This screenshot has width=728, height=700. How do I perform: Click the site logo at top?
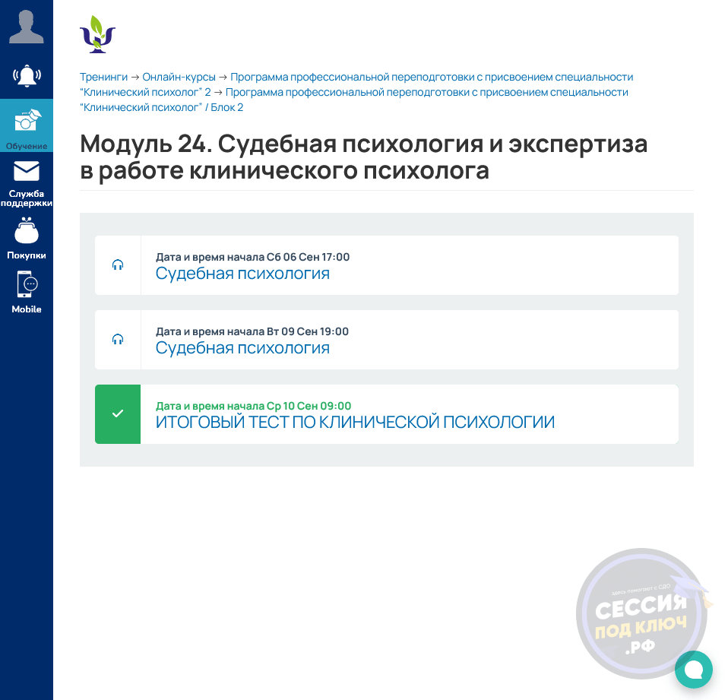[97, 34]
